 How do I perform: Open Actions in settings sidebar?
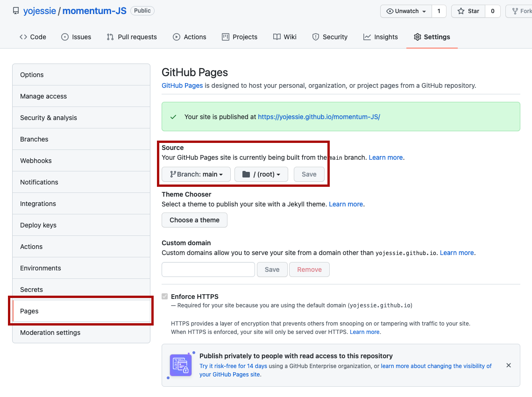tap(81, 247)
